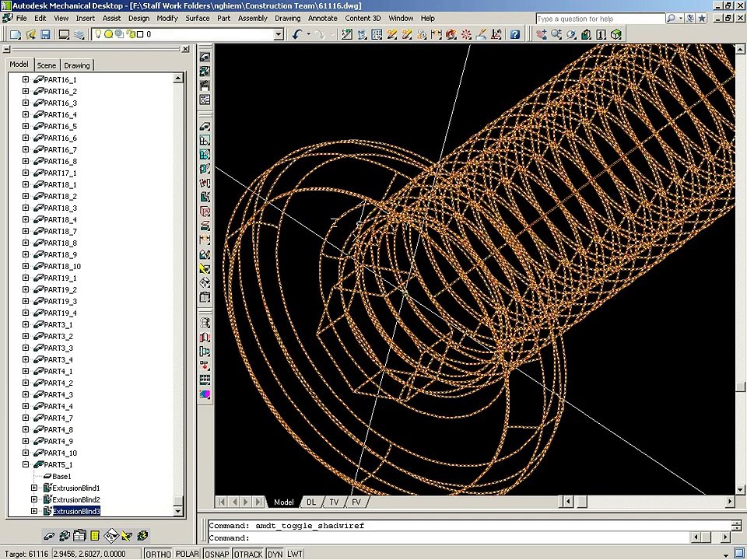This screenshot has width=747, height=560.
Task: Open the Assembly menu
Action: tap(252, 18)
